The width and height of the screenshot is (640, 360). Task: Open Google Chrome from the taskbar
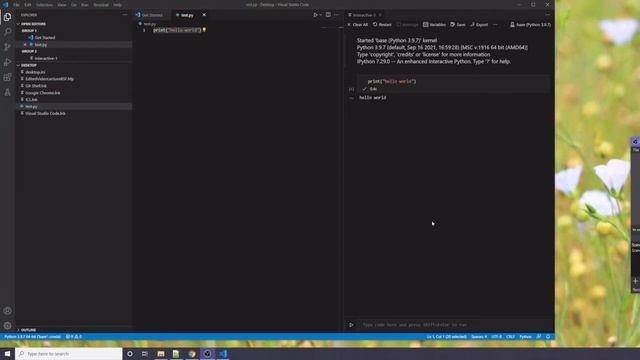(192, 353)
